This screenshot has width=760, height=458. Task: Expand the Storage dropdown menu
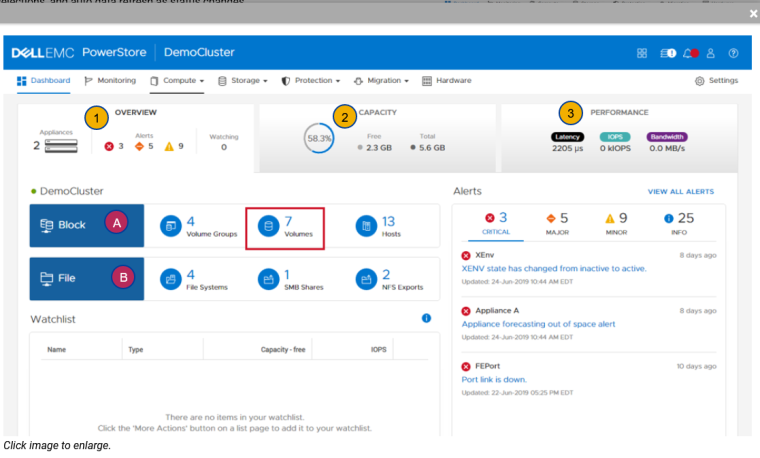click(243, 81)
